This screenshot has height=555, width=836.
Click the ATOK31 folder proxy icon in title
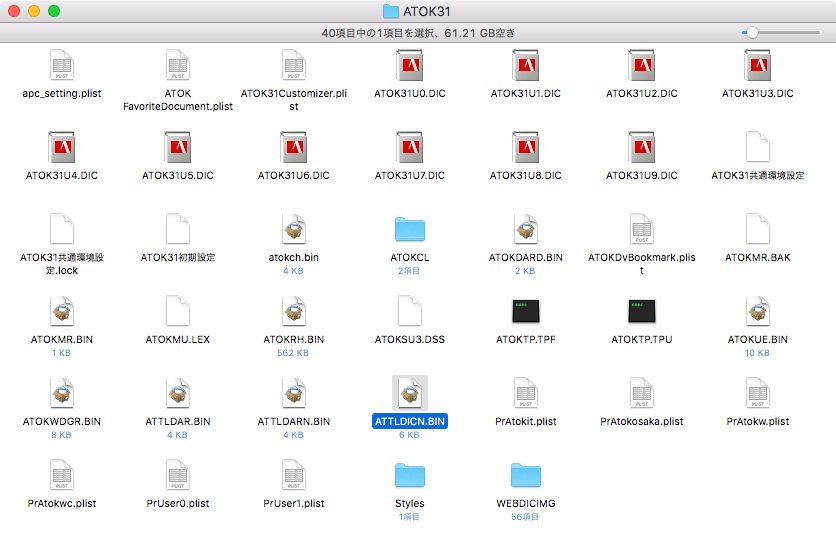click(x=391, y=11)
